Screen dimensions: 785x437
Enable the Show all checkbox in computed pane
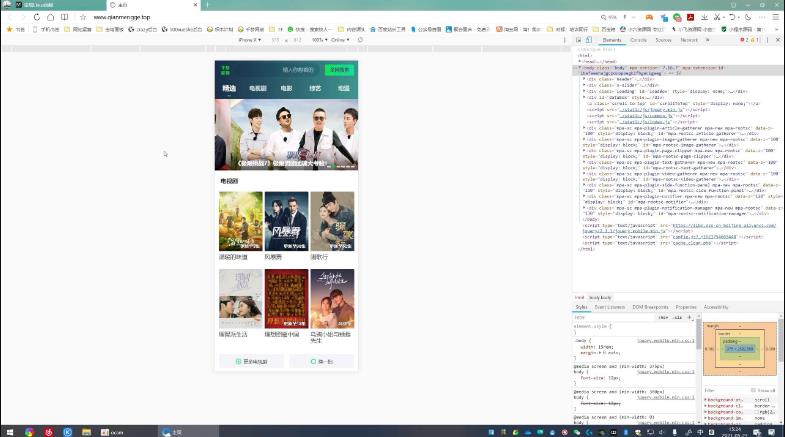(x=752, y=390)
